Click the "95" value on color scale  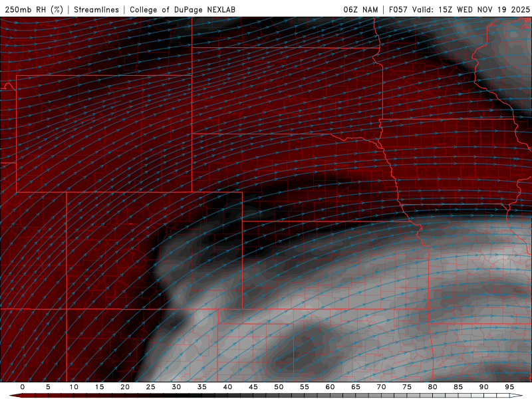pyautogui.click(x=509, y=387)
